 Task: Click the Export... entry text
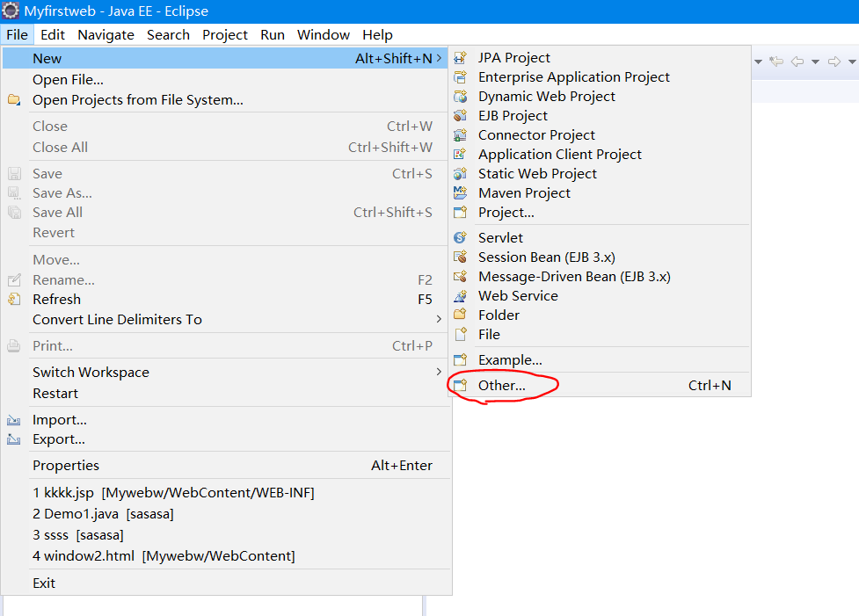59,439
